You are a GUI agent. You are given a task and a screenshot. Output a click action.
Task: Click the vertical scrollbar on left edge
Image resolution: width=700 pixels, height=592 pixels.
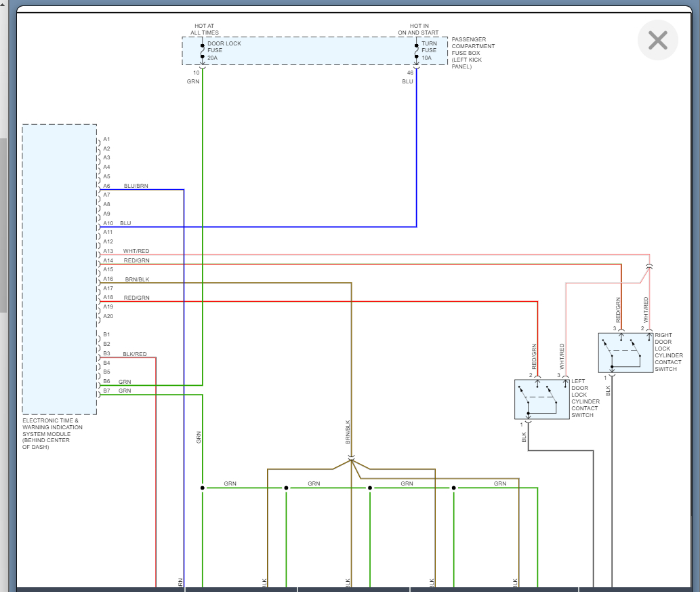click(x=3, y=225)
